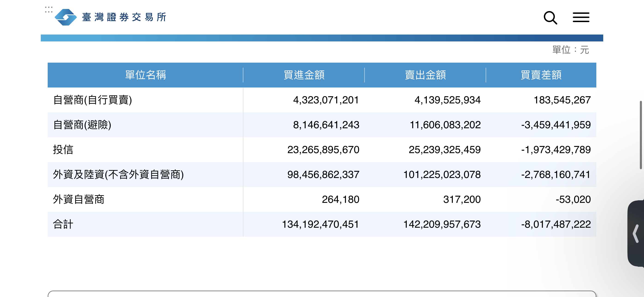Click difference value 183,545,267
Viewport: 644px width, 297px height.
[x=562, y=100]
